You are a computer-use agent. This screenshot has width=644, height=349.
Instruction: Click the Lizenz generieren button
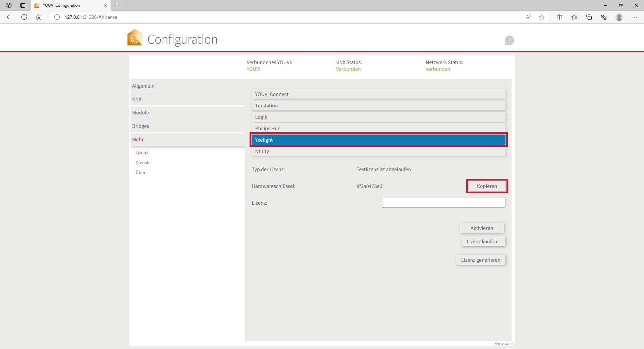tap(481, 260)
